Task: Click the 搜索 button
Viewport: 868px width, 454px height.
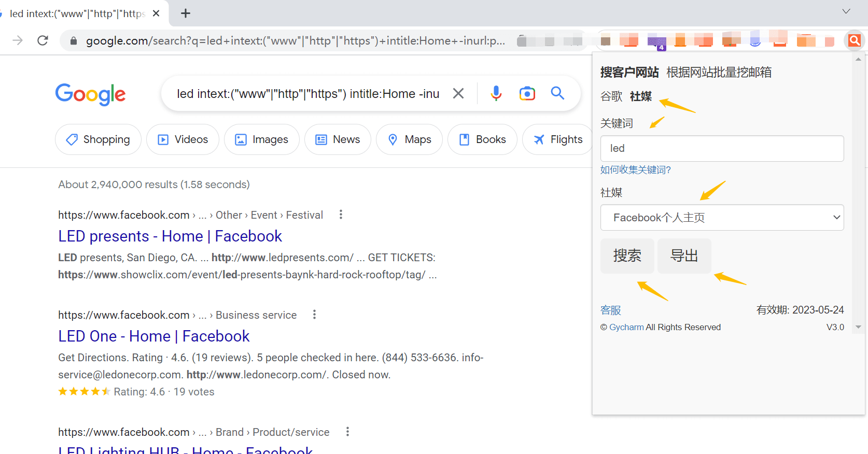Action: click(627, 256)
